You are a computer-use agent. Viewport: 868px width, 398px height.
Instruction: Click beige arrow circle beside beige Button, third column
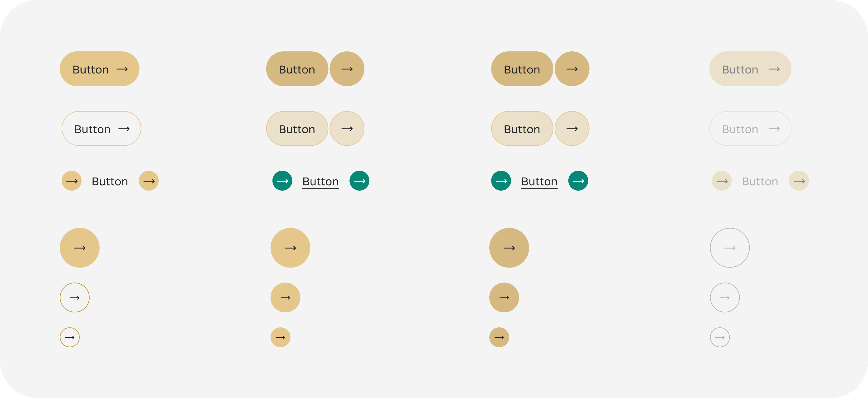[x=572, y=129]
